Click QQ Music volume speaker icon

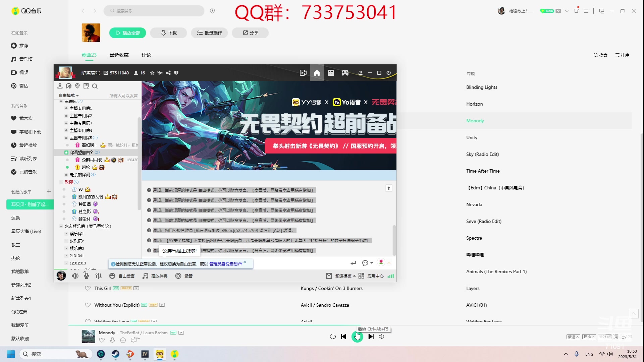point(381,337)
